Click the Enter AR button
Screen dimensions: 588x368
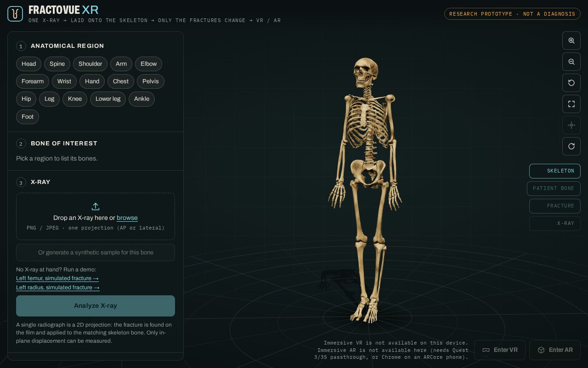point(555,350)
